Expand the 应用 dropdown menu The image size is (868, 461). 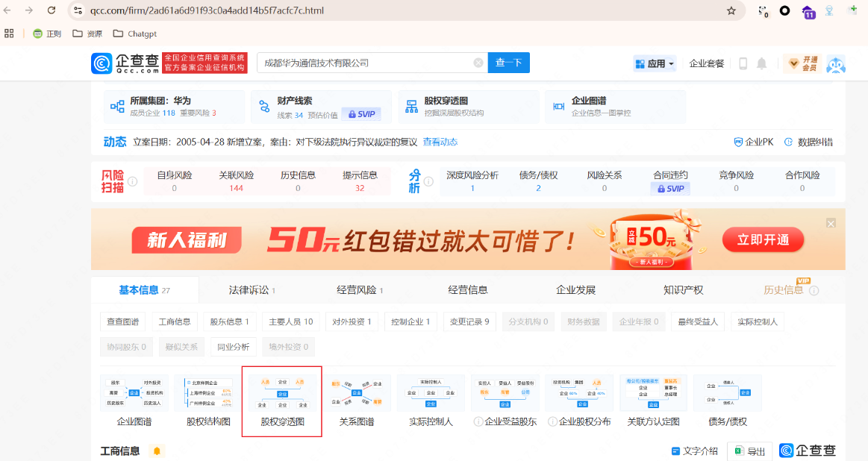click(655, 63)
